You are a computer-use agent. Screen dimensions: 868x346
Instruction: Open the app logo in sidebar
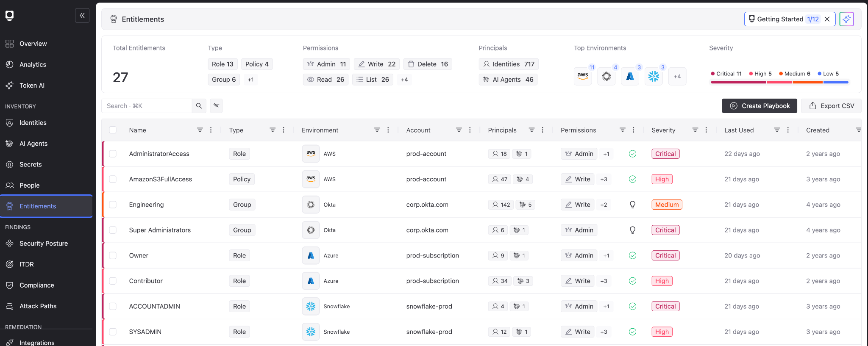tap(10, 16)
